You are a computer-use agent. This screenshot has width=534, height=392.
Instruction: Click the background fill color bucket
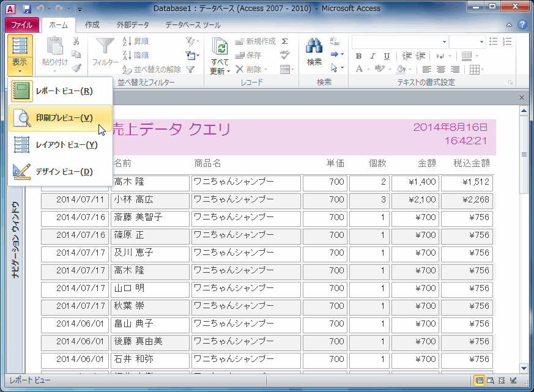pos(401,69)
